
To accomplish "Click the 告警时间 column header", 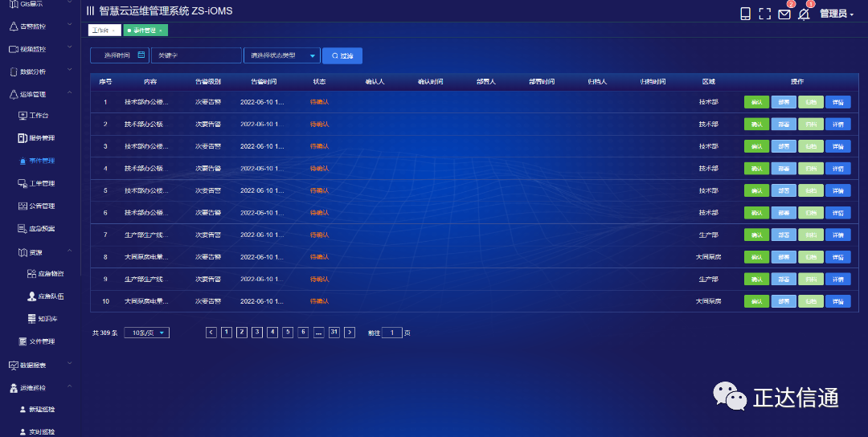I will pyautogui.click(x=264, y=82).
